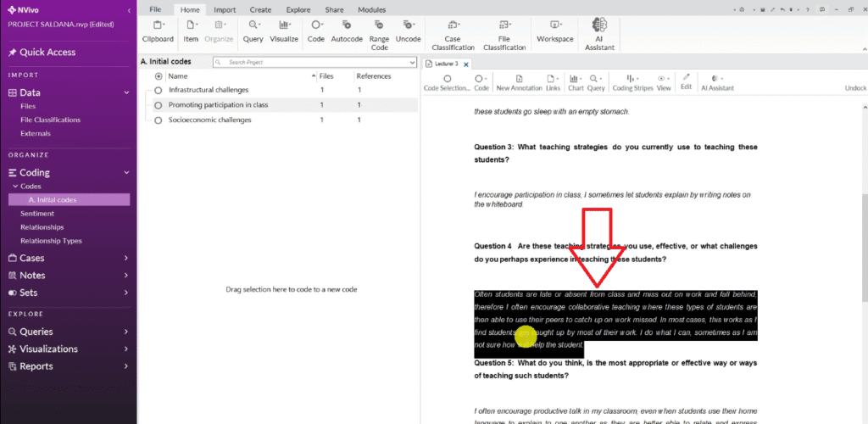Select Socioeconomic challenges code radio button

tap(158, 120)
